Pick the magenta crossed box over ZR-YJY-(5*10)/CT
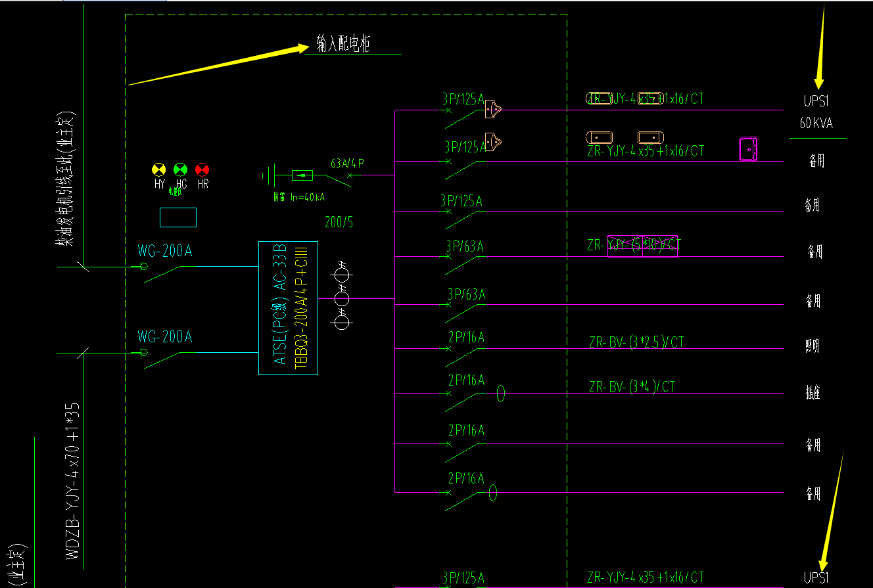The image size is (873, 588). coord(642,246)
